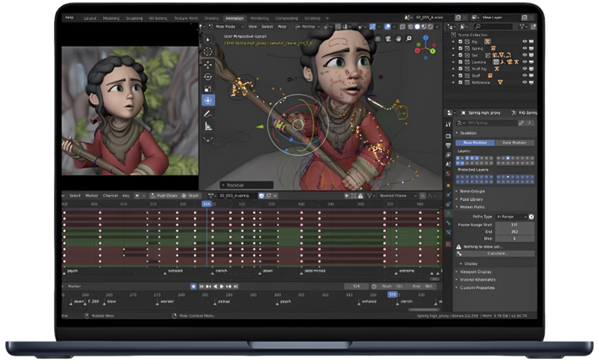Click the blue Z axis on navigation gizmo
This screenshot has width=599, height=364.
tap(426, 37)
